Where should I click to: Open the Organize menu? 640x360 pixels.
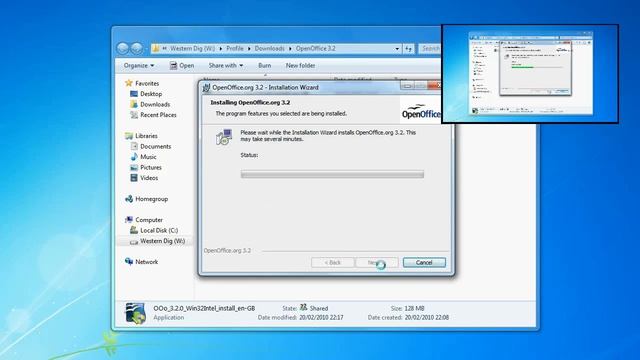[139, 65]
